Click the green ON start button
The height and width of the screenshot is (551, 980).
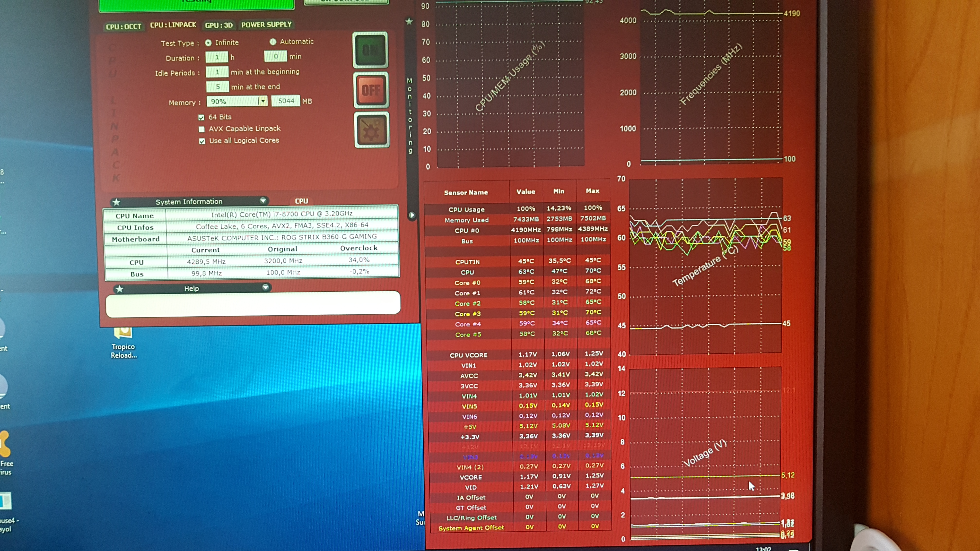pos(370,50)
